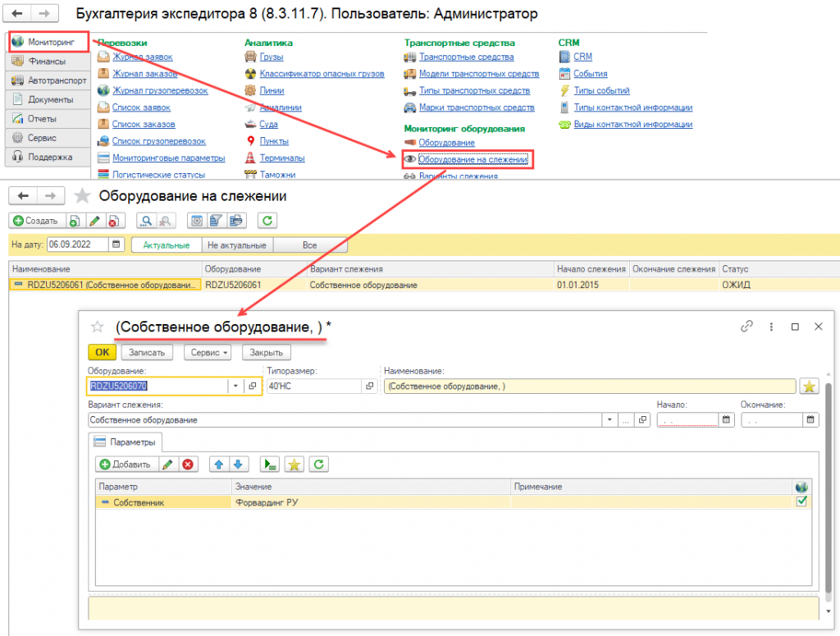Screen dimensions: 840x636
Task: Open the Сервис dropdown menu in the dialog
Action: 208,353
